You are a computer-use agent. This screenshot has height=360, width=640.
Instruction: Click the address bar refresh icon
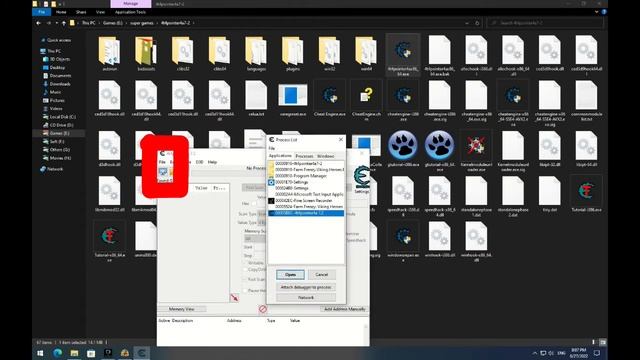[x=477, y=23]
